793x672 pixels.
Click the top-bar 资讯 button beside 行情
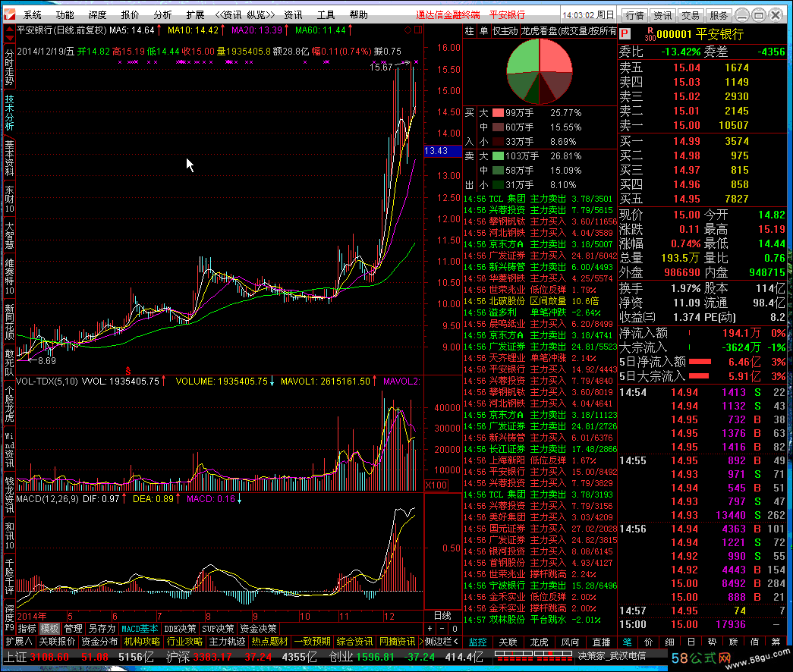(x=662, y=15)
